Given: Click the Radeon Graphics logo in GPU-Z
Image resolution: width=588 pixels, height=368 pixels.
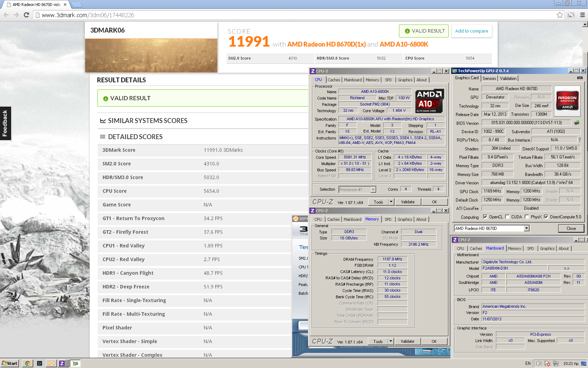Looking at the screenshot, I should (567, 101).
